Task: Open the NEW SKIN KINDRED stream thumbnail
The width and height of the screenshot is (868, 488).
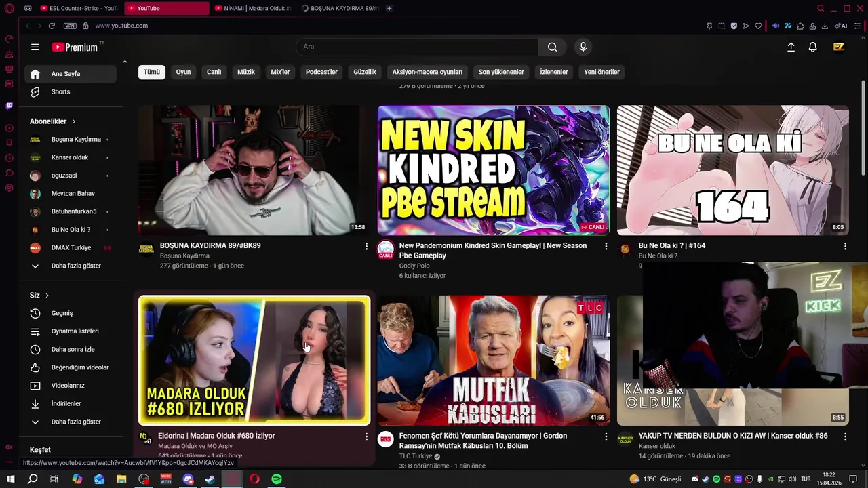Action: point(494,170)
